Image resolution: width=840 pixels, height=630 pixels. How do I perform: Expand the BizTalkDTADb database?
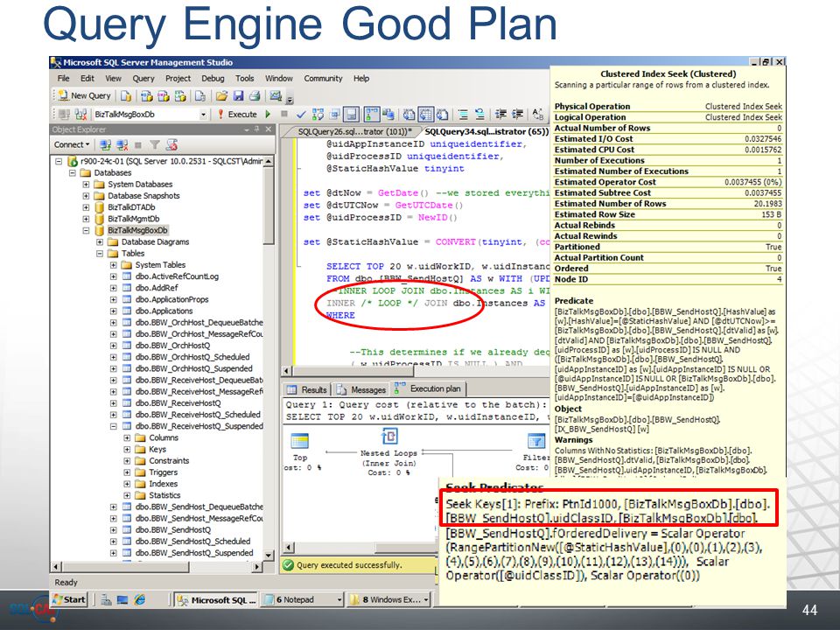pos(86,207)
